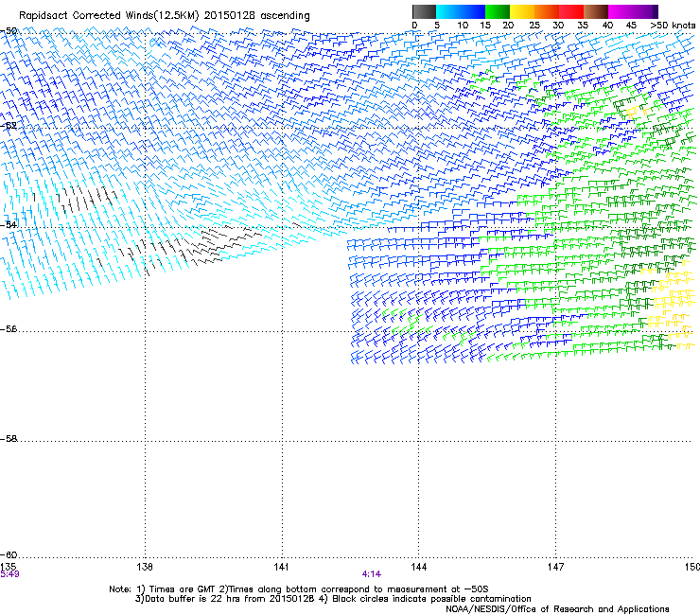
Task: Click the -54 latitude axis label
Action: (9, 225)
